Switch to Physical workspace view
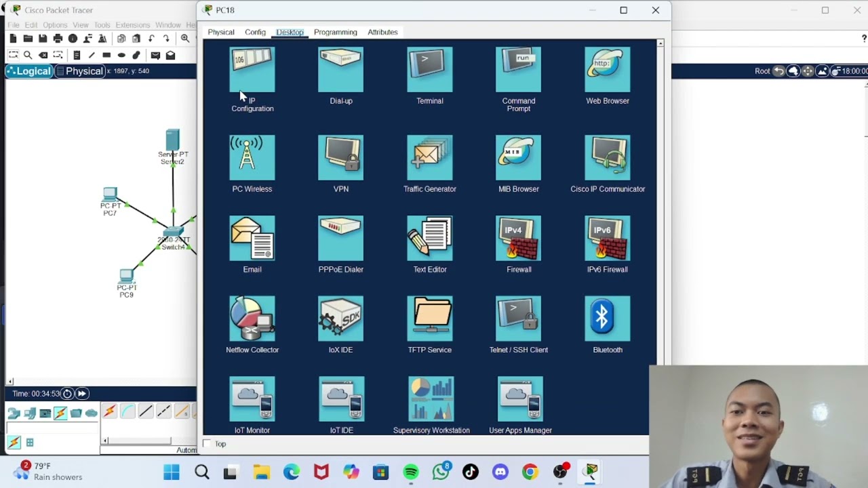Viewport: 868px width, 488px height. pos(80,71)
